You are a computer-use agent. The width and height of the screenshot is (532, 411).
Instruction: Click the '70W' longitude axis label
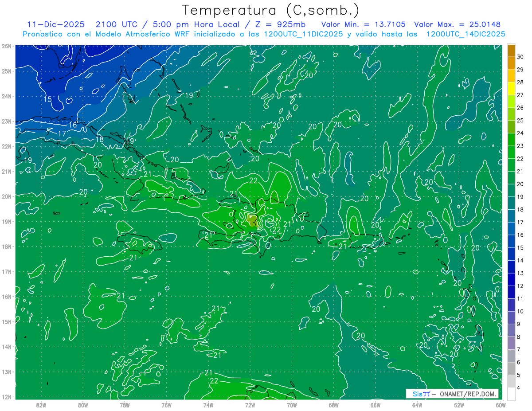click(x=292, y=405)
